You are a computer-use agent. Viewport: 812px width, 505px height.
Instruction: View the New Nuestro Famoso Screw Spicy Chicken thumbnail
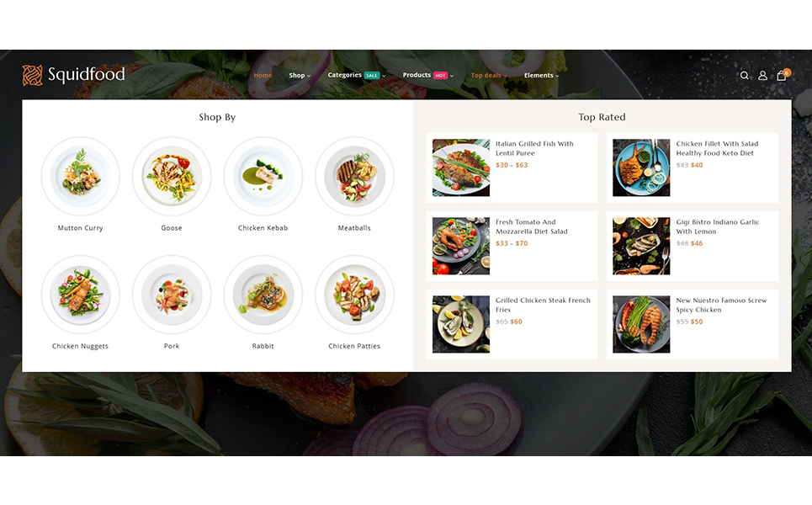[641, 324]
